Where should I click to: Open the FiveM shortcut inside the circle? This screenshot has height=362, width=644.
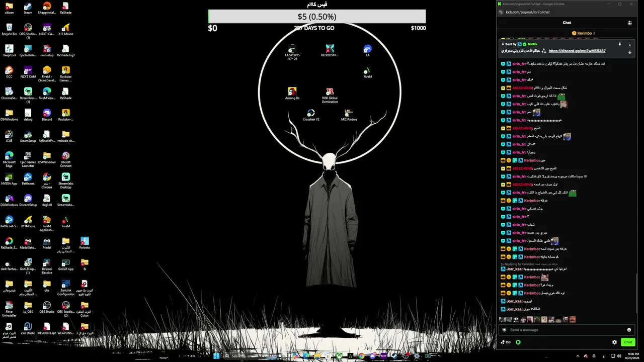pyautogui.click(x=367, y=72)
